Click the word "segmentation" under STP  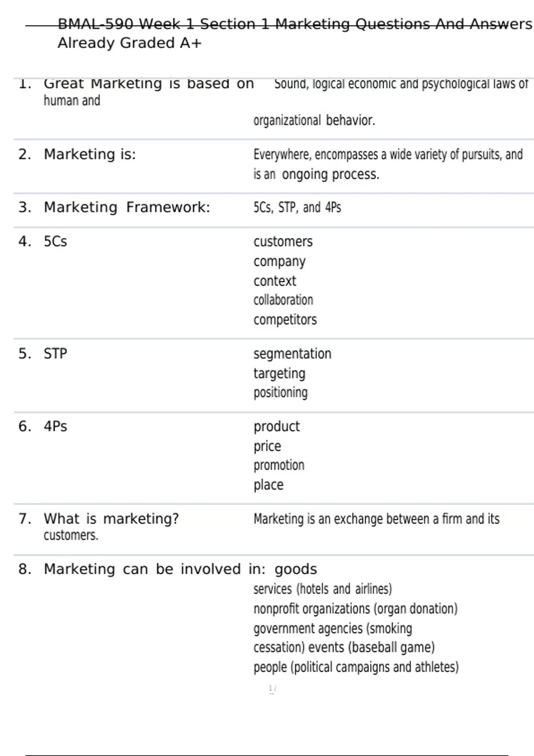292,354
